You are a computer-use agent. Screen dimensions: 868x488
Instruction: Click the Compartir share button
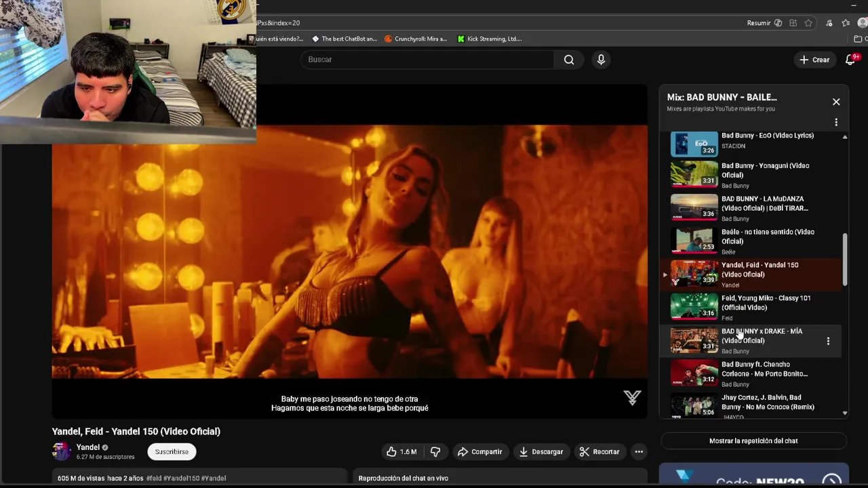[x=479, y=452]
